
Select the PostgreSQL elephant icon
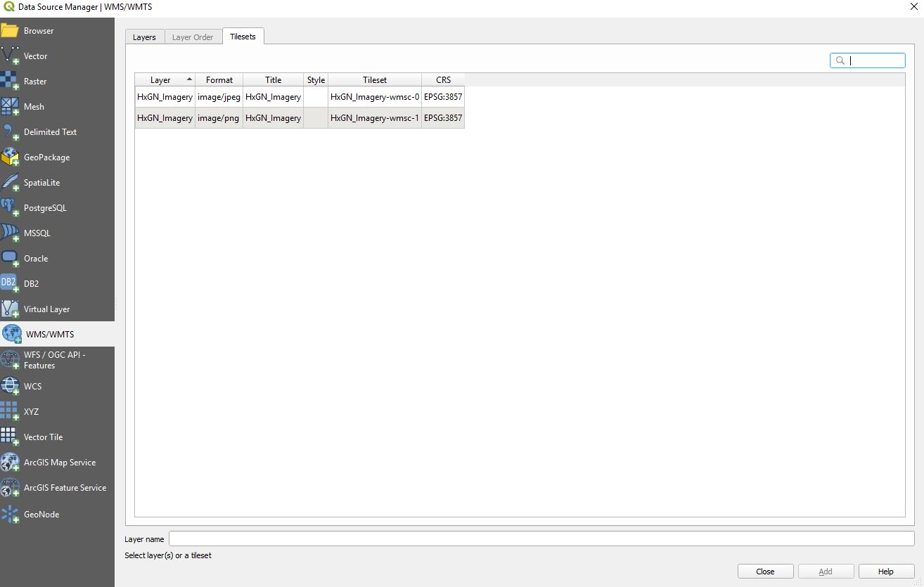(x=10, y=208)
